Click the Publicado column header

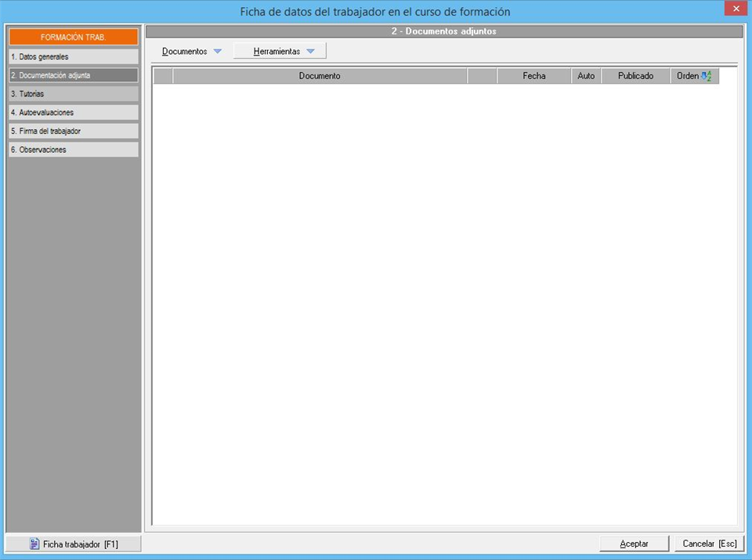(635, 76)
